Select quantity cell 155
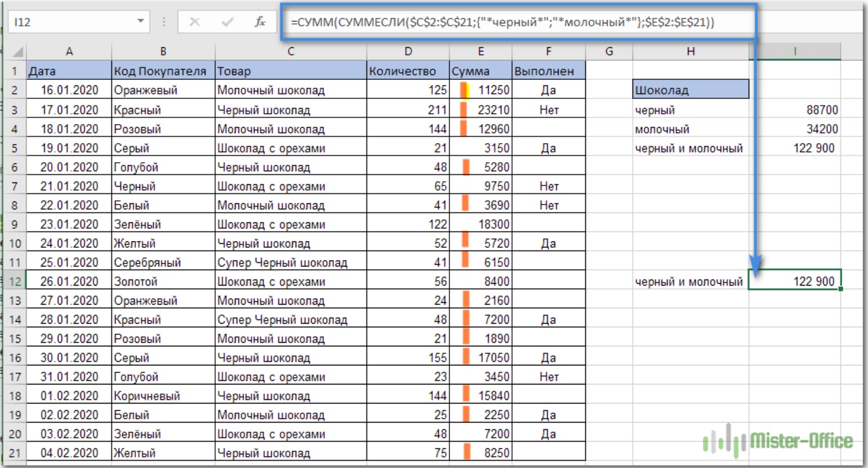The width and height of the screenshot is (868, 468). coord(408,358)
